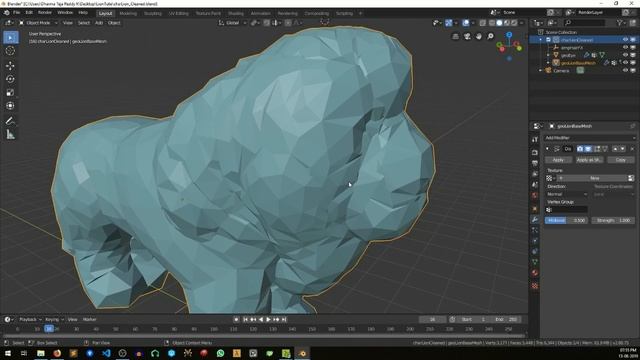
Task: Click the viewport zoom magnifier icon
Action: (x=490, y=37)
